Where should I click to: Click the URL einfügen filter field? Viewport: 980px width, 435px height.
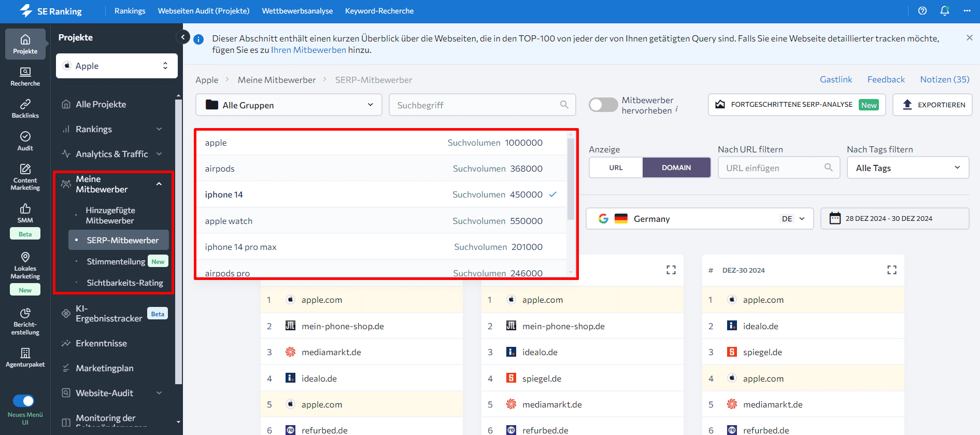click(778, 167)
